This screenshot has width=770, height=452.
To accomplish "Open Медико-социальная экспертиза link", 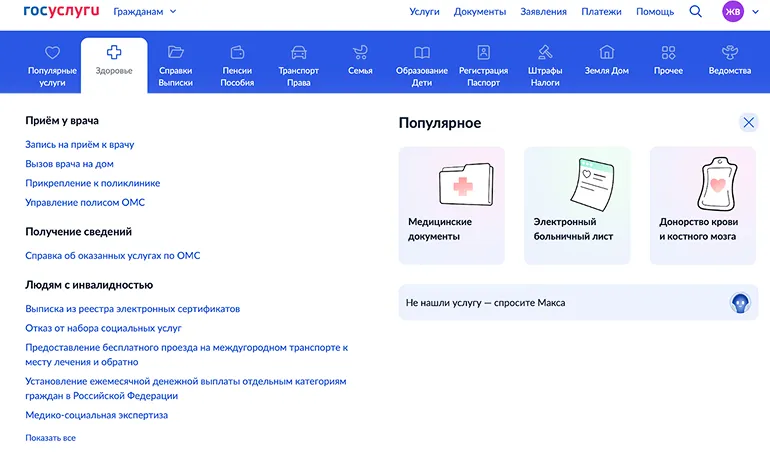I will (97, 415).
